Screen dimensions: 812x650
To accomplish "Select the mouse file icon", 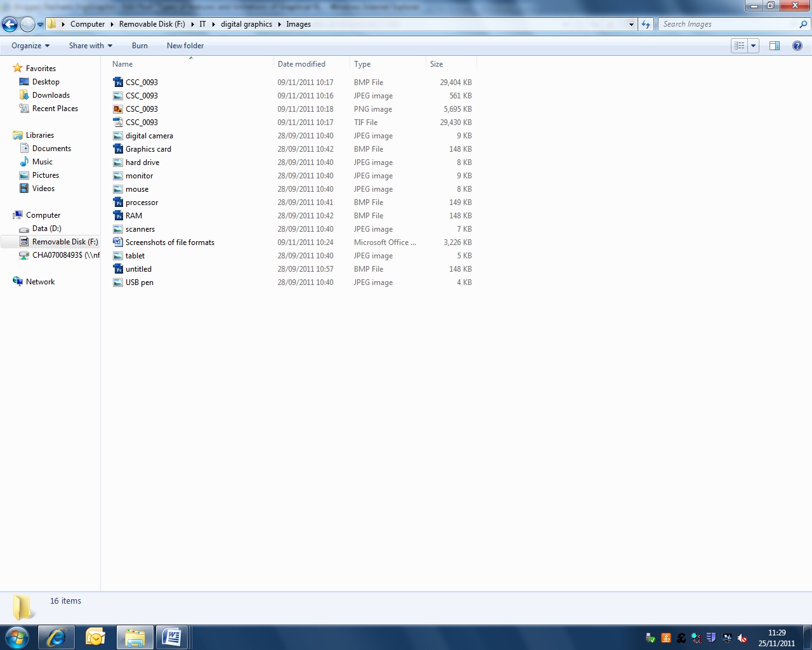I will (x=118, y=189).
